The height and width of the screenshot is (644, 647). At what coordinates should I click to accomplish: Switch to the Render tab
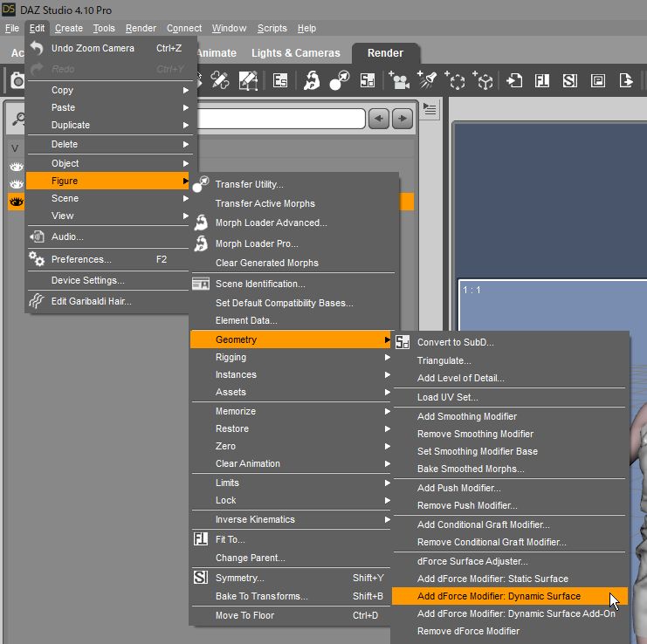pyautogui.click(x=385, y=52)
